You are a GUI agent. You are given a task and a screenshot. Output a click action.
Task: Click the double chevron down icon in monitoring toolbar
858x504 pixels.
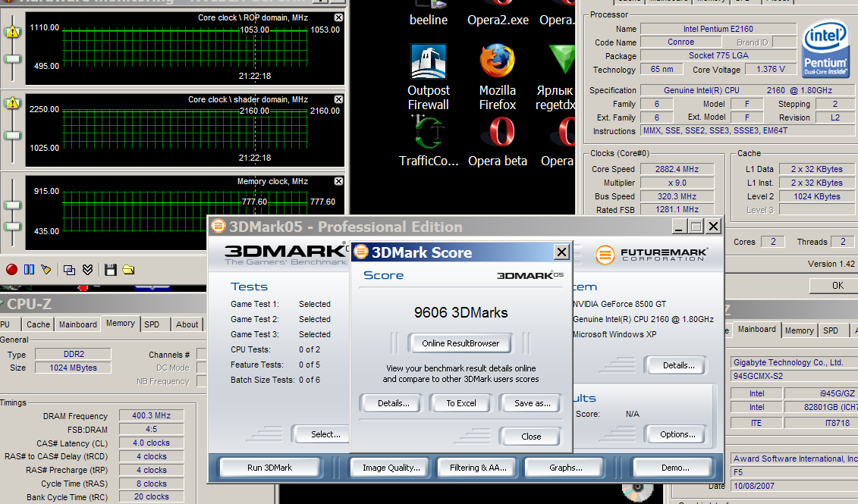click(x=87, y=270)
